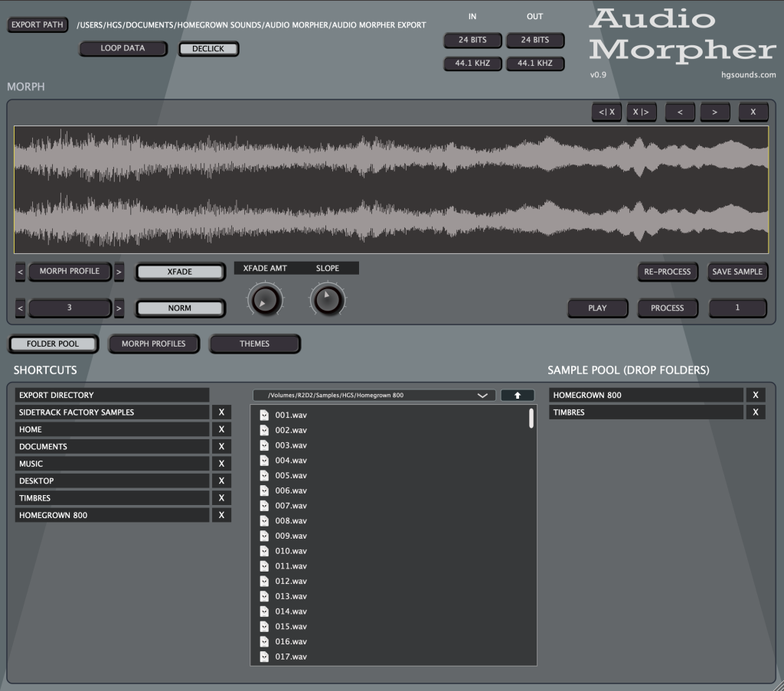Toggle DECLICK processing

[x=208, y=48]
